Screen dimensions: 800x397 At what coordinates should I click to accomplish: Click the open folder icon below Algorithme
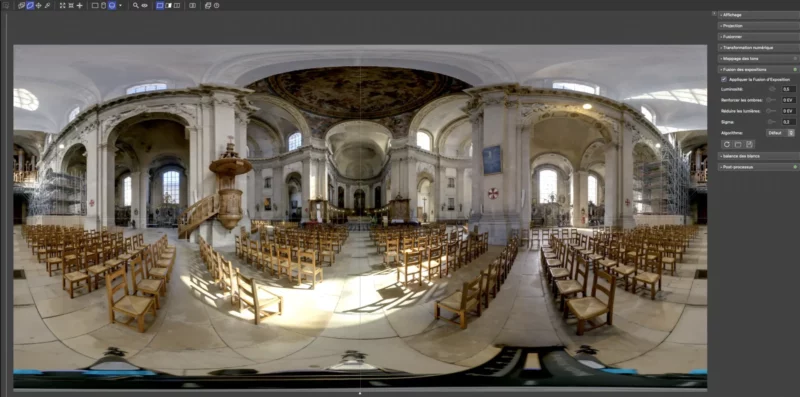(x=738, y=144)
